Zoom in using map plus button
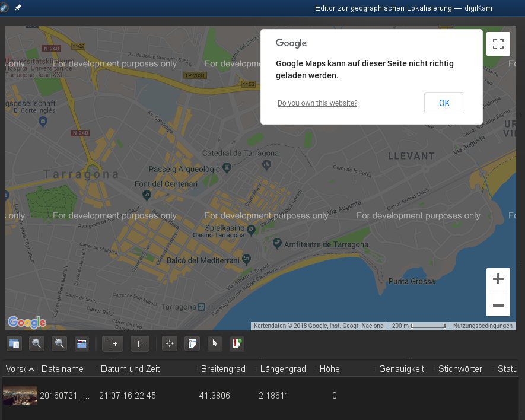This screenshot has height=420, width=525. point(498,279)
